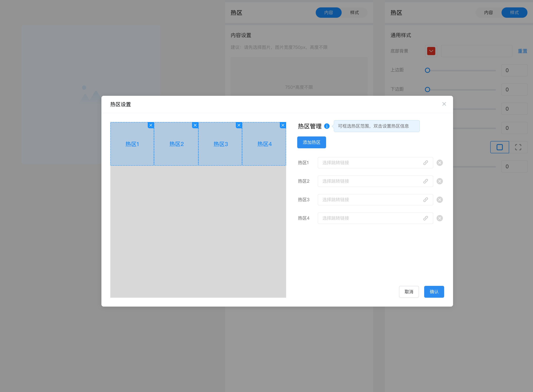Click the 热区管理 blue info icon
This screenshot has width=533, height=392.
click(327, 126)
